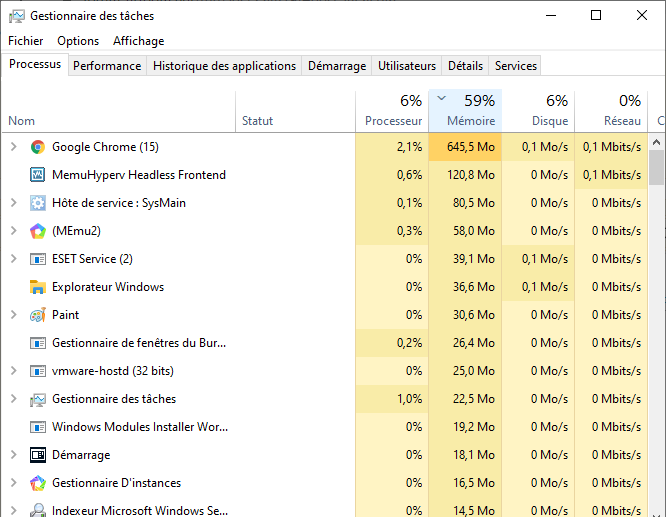This screenshot has height=517, width=666.
Task: Expand the Paint process group
Action: pyautogui.click(x=14, y=315)
